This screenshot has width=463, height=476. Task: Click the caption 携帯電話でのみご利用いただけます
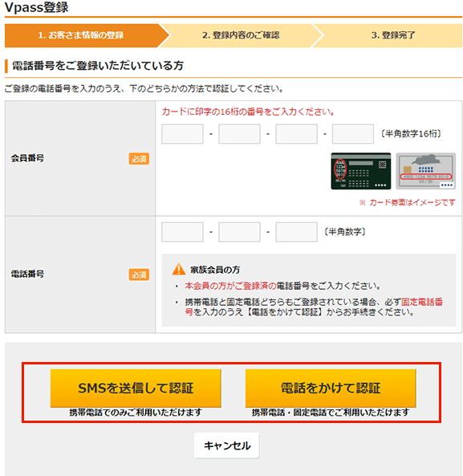click(x=136, y=413)
